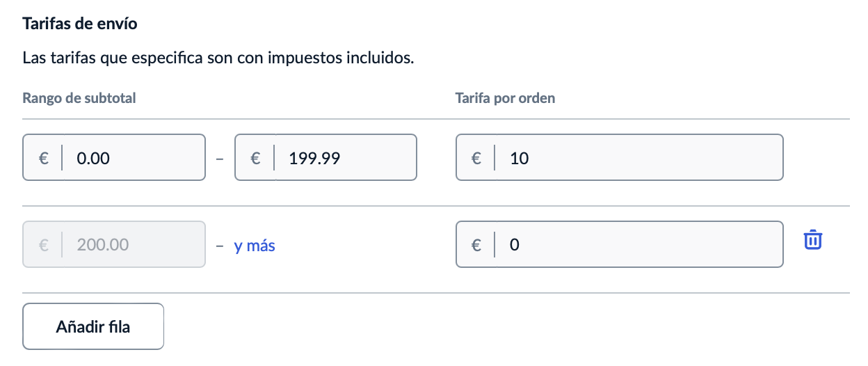The image size is (868, 366).
Task: Delete the 200.00 y más rate row
Action: click(813, 241)
